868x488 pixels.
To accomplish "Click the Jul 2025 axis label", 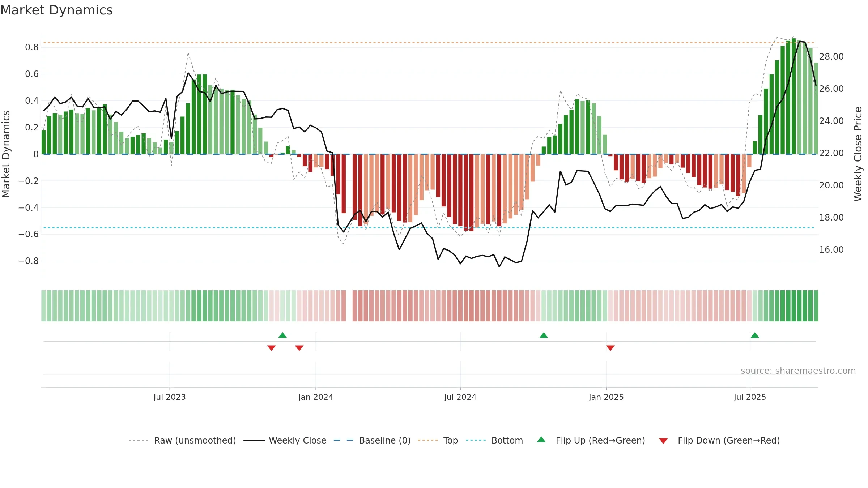I will (x=750, y=397).
